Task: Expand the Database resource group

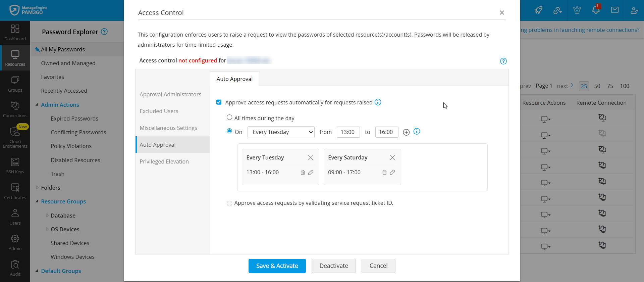Action: tap(47, 216)
